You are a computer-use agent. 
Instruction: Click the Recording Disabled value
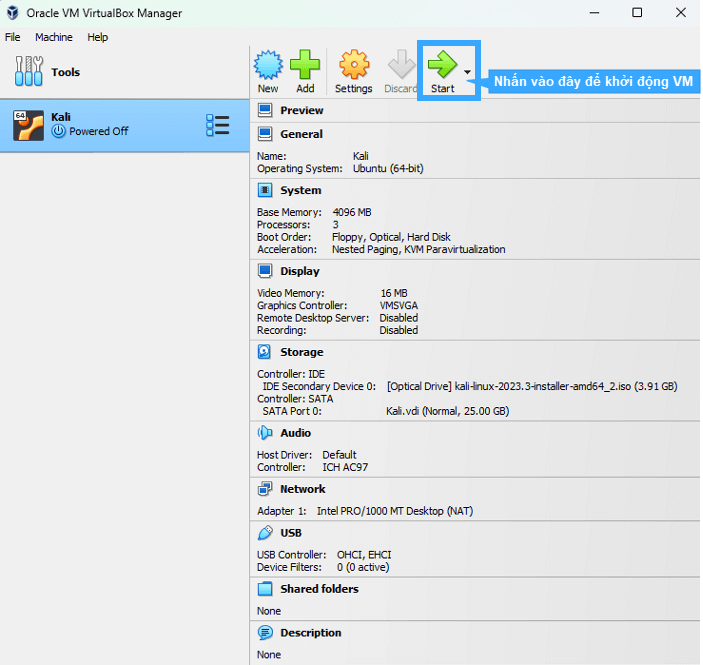click(x=399, y=330)
